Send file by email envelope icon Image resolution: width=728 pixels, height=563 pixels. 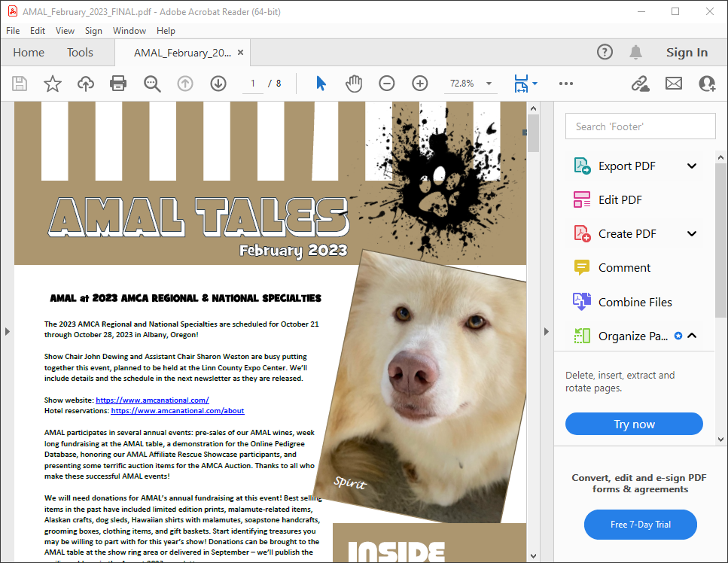point(674,84)
